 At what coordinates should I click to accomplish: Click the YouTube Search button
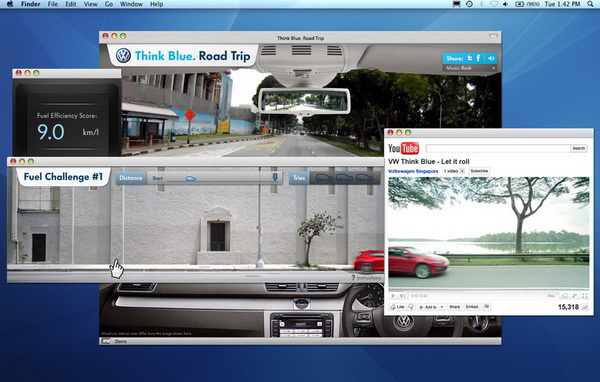coord(579,148)
